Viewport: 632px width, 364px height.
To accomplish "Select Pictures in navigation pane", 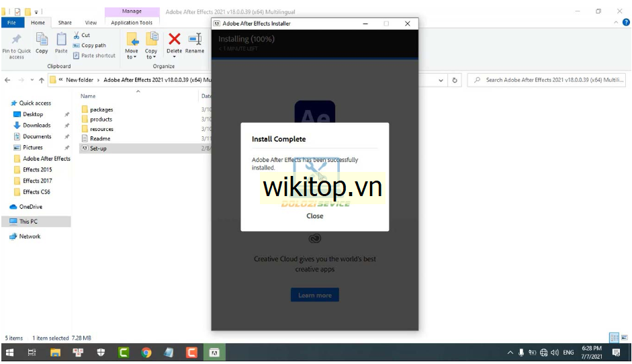I will click(x=32, y=147).
